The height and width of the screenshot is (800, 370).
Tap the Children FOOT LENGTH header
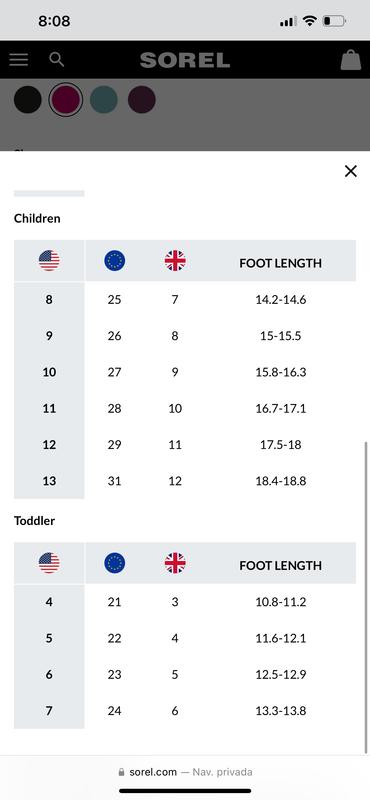click(x=281, y=263)
